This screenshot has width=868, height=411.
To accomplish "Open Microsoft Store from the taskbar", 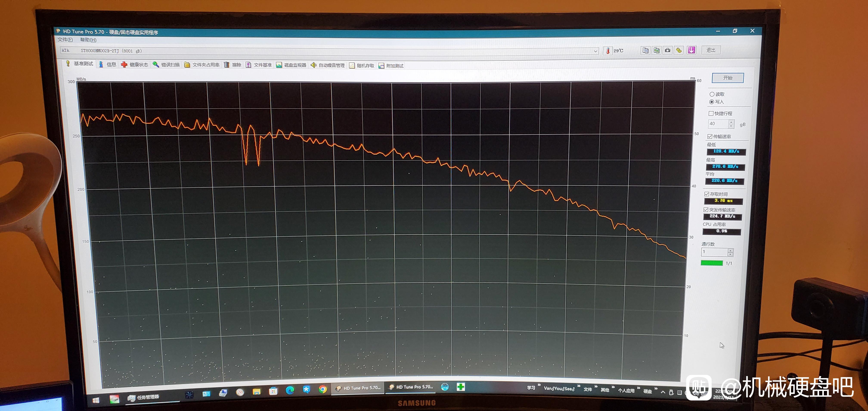I will click(273, 391).
